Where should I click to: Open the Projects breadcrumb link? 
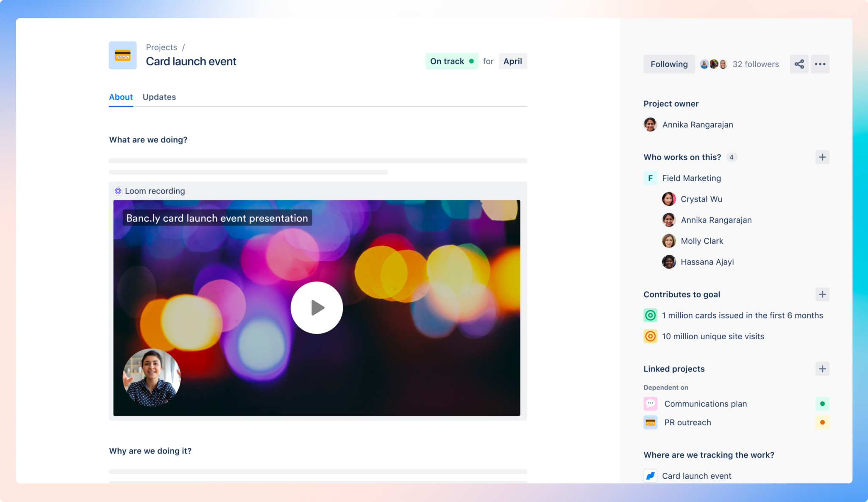click(x=161, y=47)
